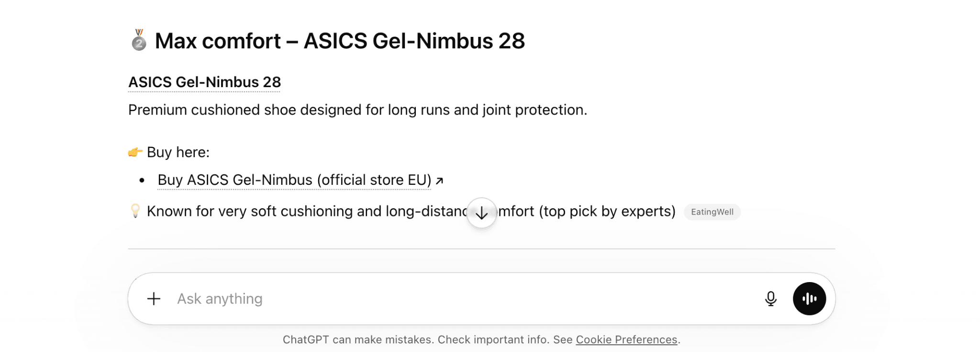The width and height of the screenshot is (980, 352).
Task: Open the EatingWell source citation chip
Action: click(712, 212)
